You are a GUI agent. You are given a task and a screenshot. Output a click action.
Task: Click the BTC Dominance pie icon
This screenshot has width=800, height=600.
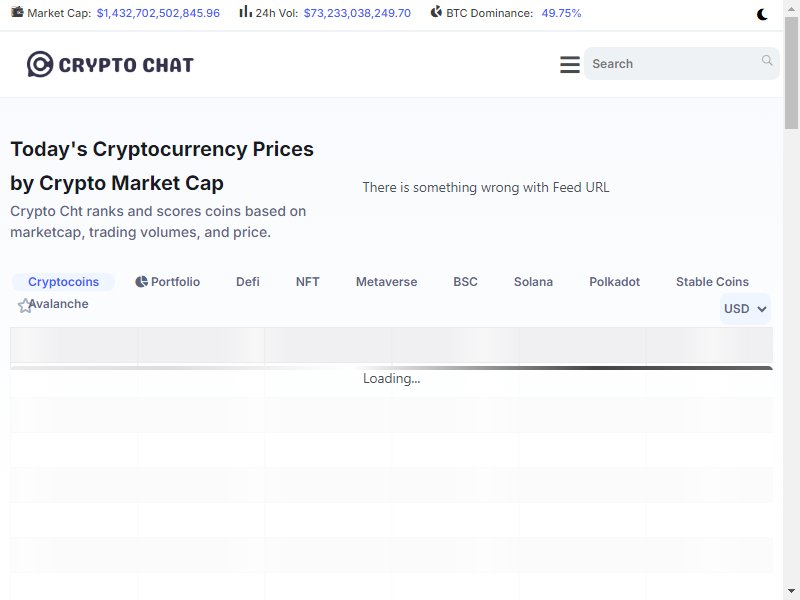(x=436, y=13)
